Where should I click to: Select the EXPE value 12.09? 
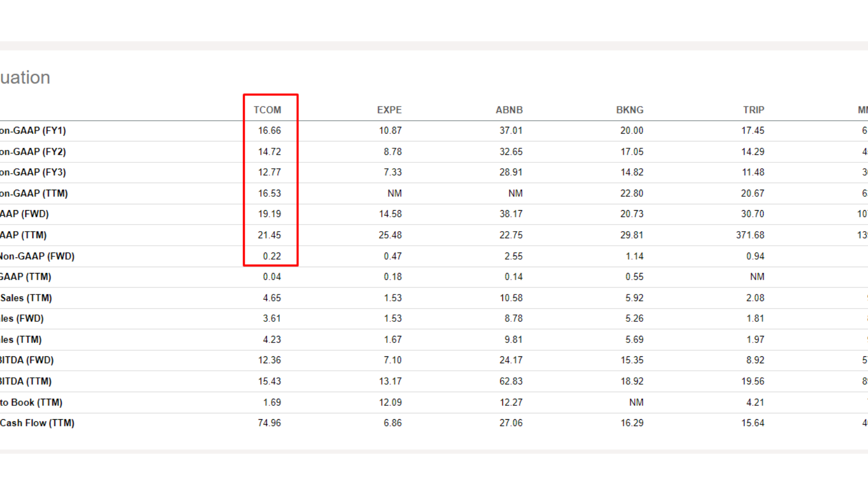(x=390, y=402)
